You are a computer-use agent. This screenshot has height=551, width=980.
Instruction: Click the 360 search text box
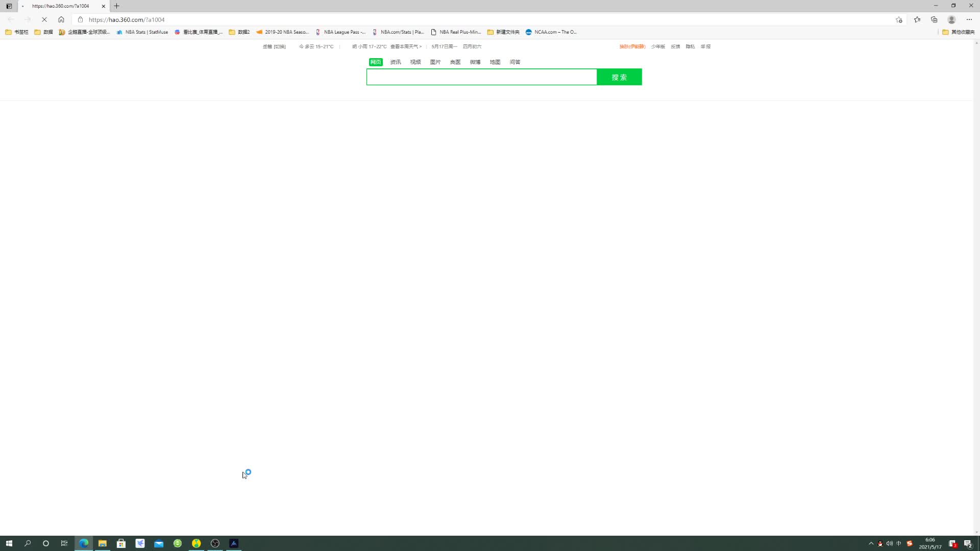pyautogui.click(x=481, y=77)
